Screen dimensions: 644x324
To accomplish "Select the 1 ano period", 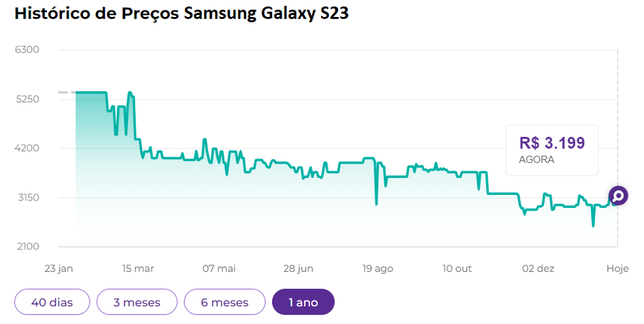I will click(x=303, y=302).
